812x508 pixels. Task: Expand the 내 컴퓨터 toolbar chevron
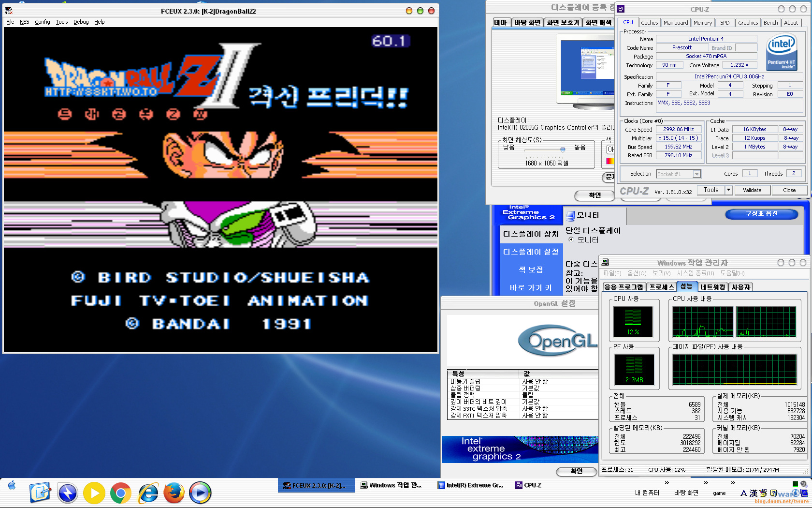click(667, 483)
